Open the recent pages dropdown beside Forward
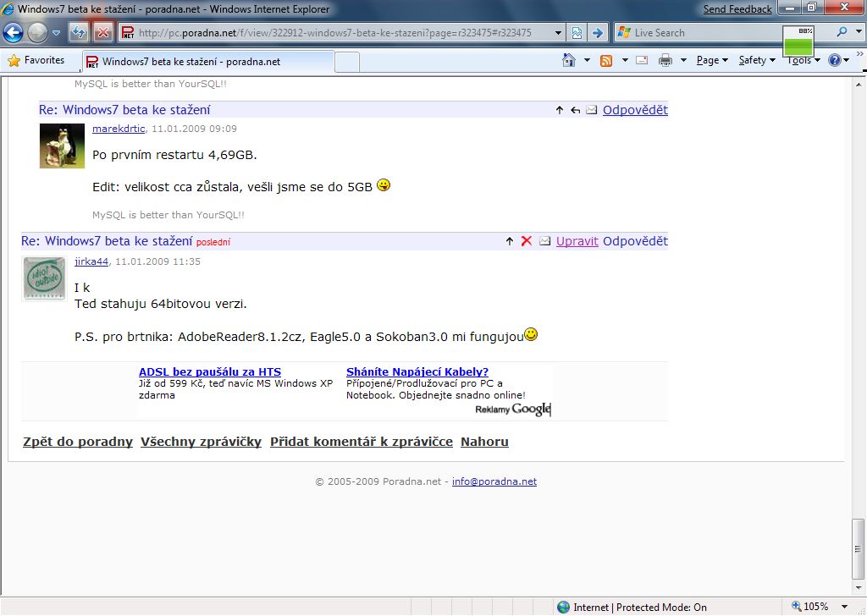Image resolution: width=867 pixels, height=616 pixels. tap(56, 33)
